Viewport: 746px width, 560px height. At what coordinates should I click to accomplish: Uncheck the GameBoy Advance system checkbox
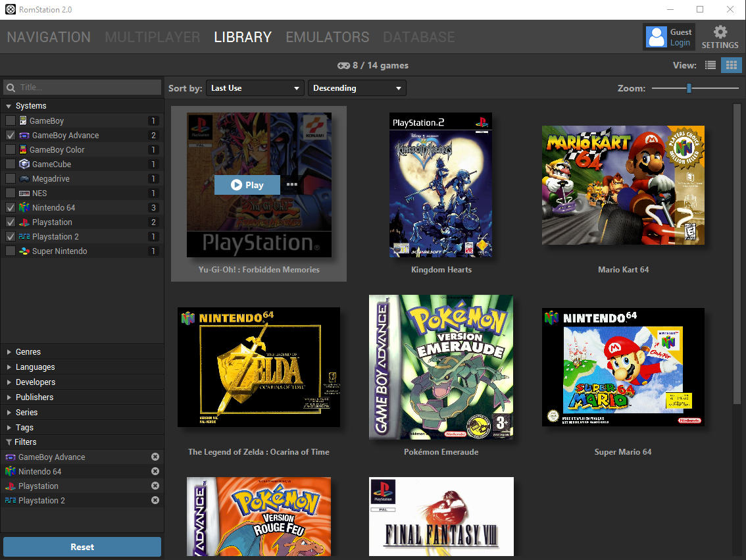pos(11,135)
